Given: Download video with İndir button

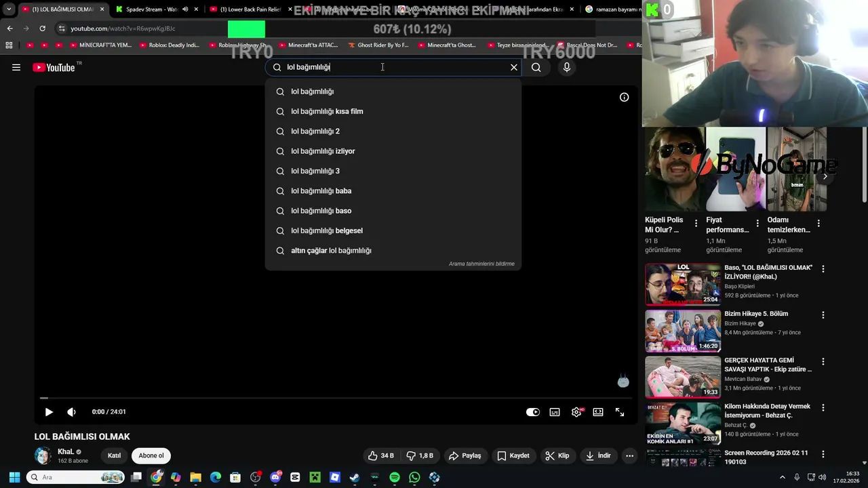Looking at the screenshot, I should (x=599, y=455).
